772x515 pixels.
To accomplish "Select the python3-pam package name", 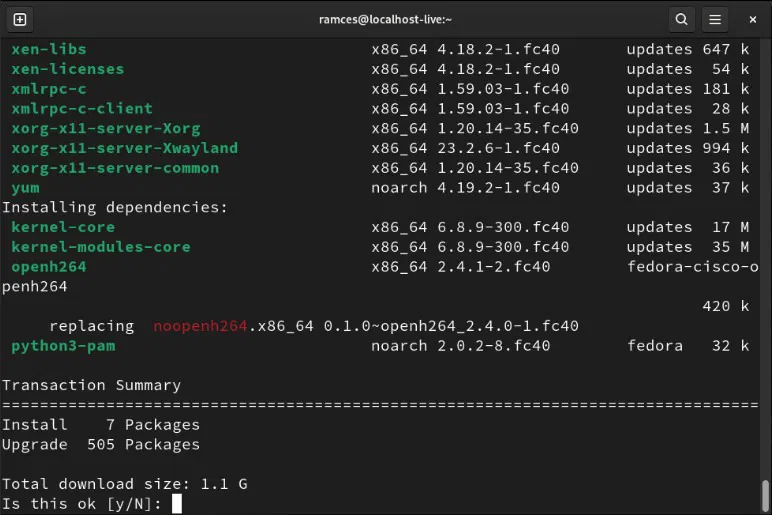I will coord(63,346).
